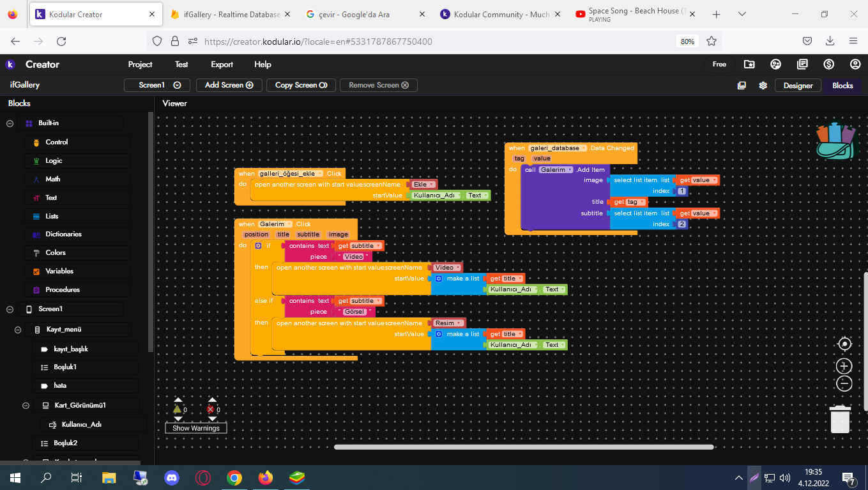Open the assets manager icon
Screen dimensions: 868x490
point(742,86)
